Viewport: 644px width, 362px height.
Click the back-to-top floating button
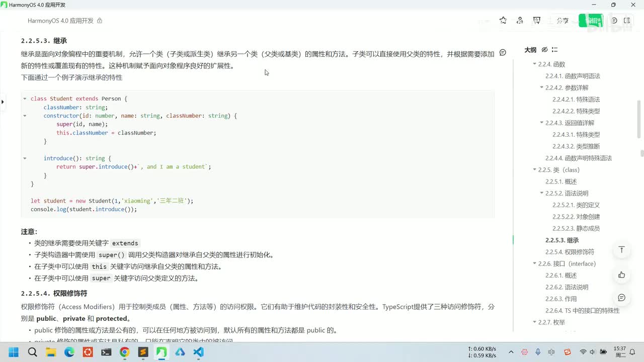[x=622, y=250]
